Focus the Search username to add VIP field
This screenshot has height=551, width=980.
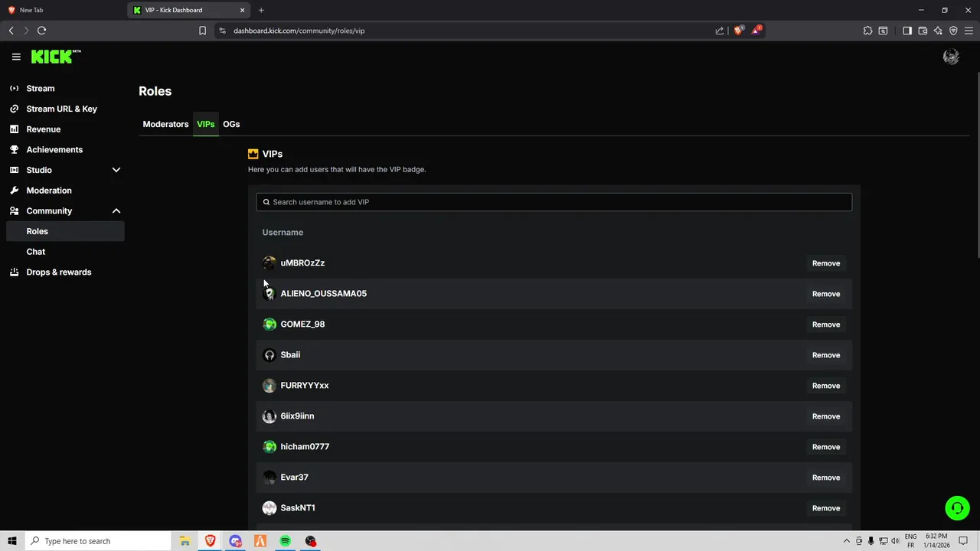[x=554, y=202]
